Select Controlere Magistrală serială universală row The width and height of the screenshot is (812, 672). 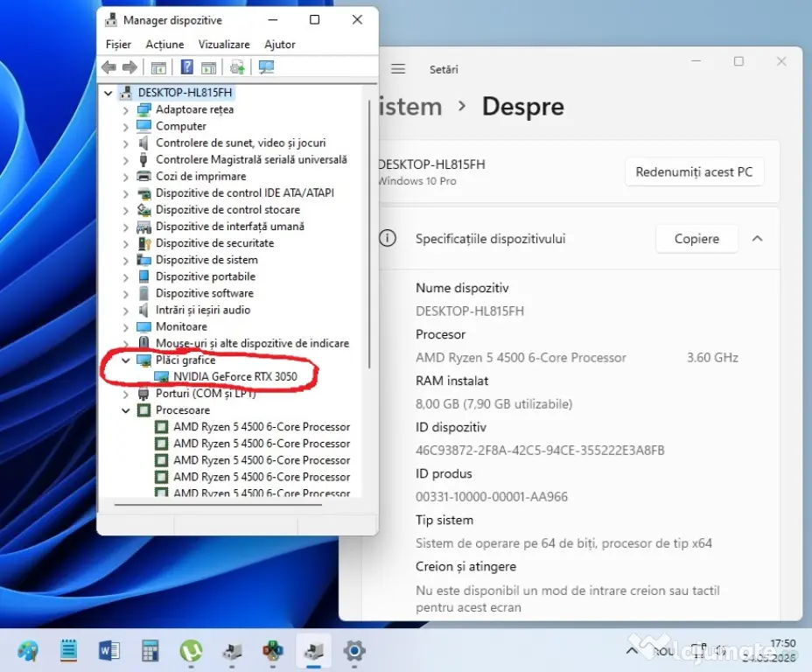click(251, 159)
